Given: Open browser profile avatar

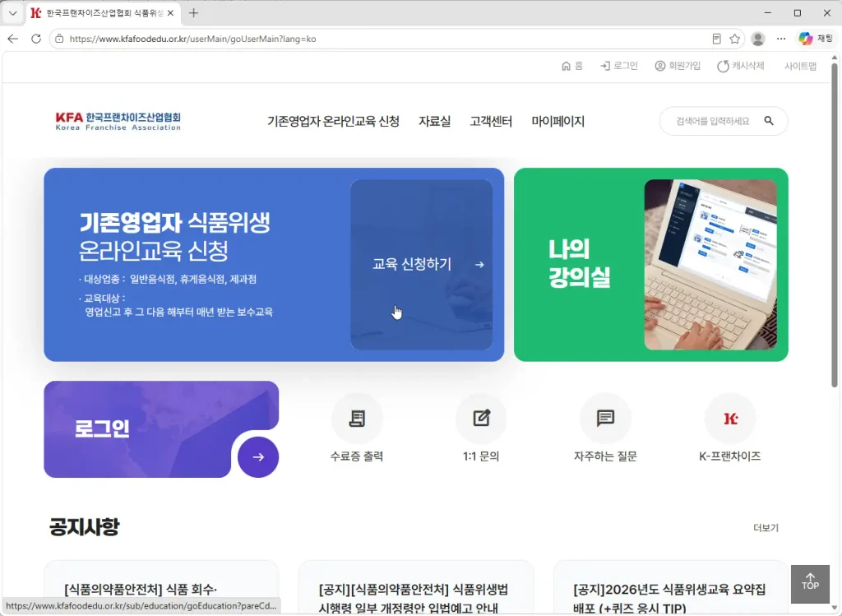Looking at the screenshot, I should pyautogui.click(x=757, y=39).
